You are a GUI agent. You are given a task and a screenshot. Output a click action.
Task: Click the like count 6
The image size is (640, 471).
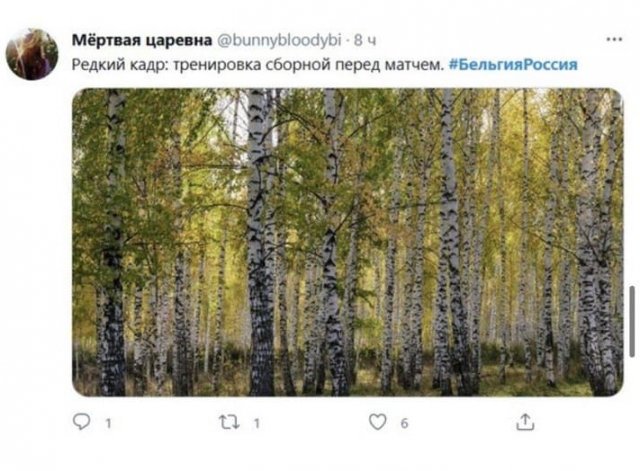pyautogui.click(x=404, y=424)
